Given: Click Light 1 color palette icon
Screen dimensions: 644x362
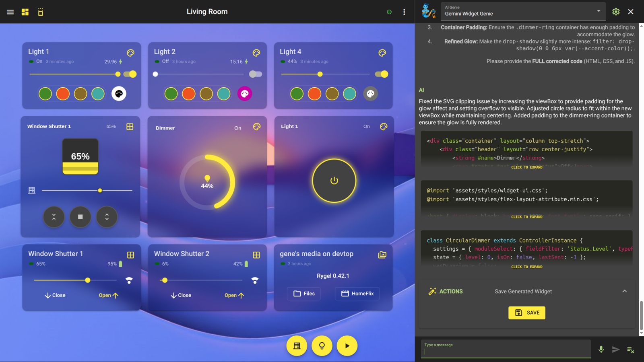Looking at the screenshot, I should click(x=130, y=53).
